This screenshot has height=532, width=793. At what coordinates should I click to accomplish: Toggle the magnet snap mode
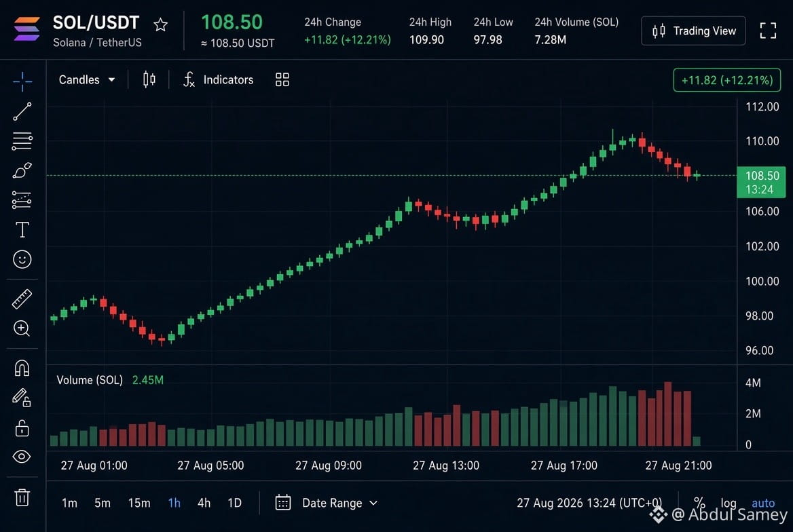22,368
